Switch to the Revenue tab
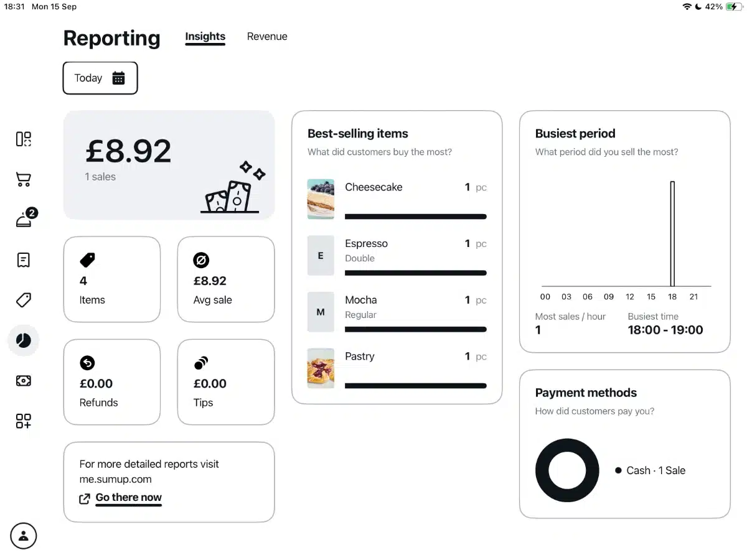Screen dimensions: 747x560 pos(267,36)
